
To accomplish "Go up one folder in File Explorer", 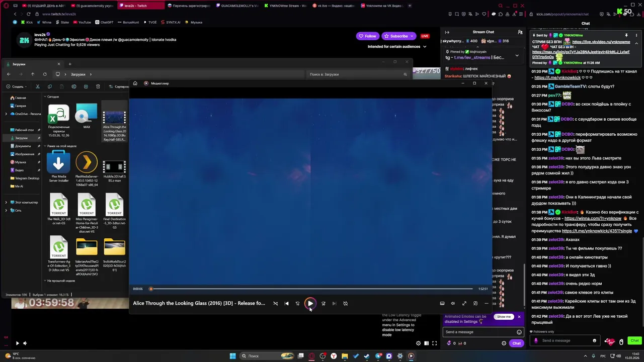I will click(33, 74).
